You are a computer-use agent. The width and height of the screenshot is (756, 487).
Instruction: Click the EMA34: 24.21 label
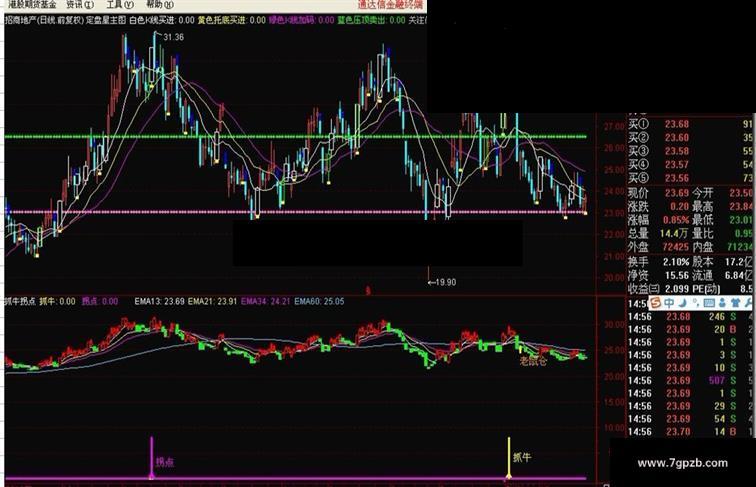tap(266, 301)
